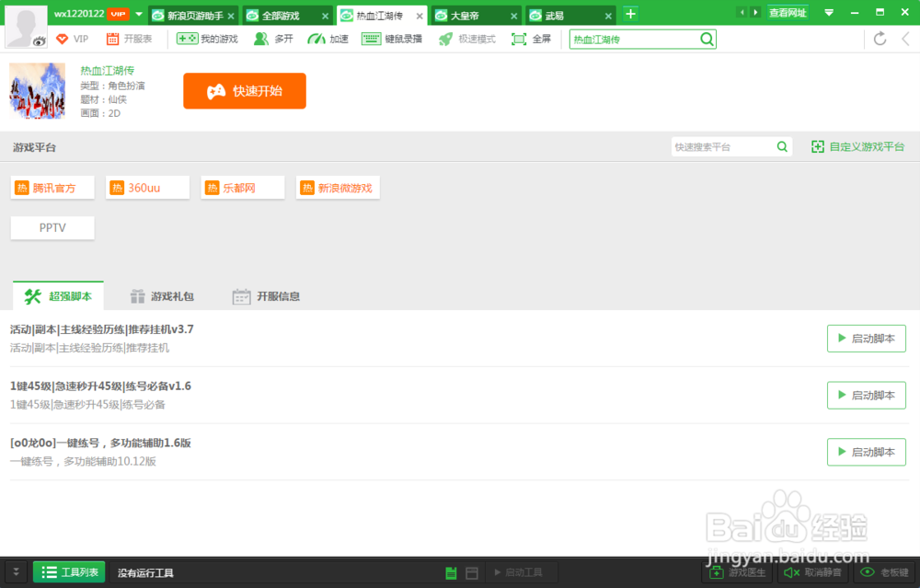Viewport: 920px width, 588px height.
Task: Click the eye icon on the avatar
Action: point(39,40)
